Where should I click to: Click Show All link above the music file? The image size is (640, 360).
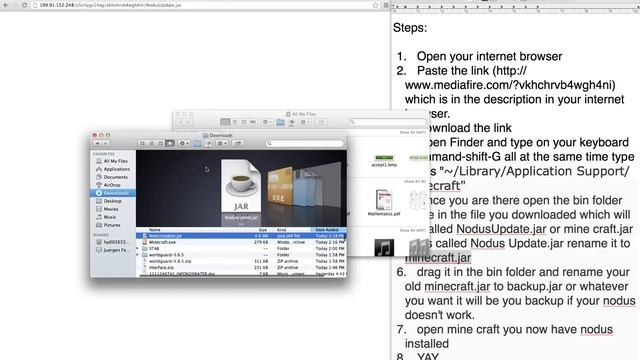[413, 231]
